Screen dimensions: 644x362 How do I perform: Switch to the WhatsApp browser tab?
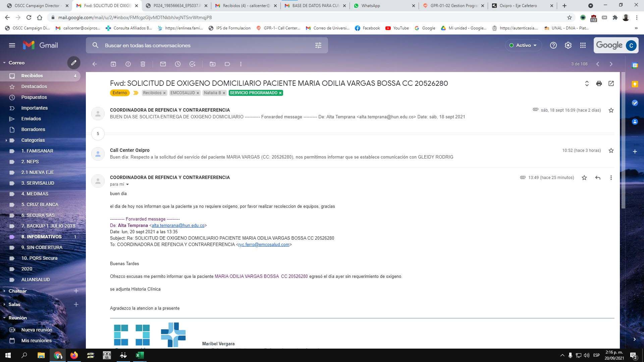pos(384,6)
